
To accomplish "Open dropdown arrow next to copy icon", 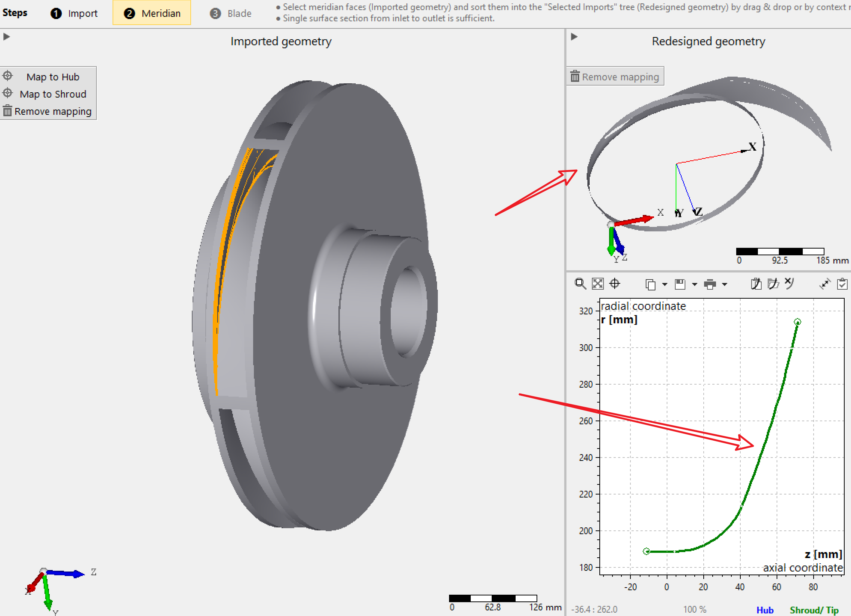I will tap(664, 284).
